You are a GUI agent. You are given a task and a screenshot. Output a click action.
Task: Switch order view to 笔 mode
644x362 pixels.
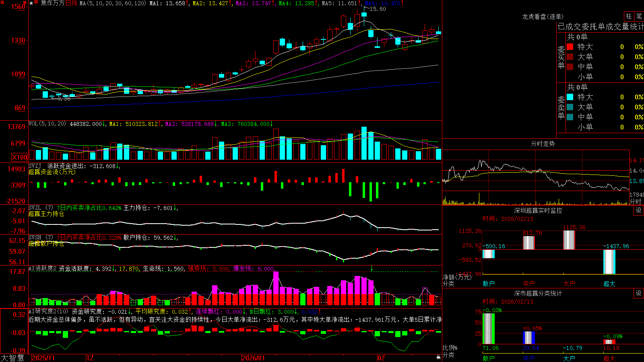(639, 16)
